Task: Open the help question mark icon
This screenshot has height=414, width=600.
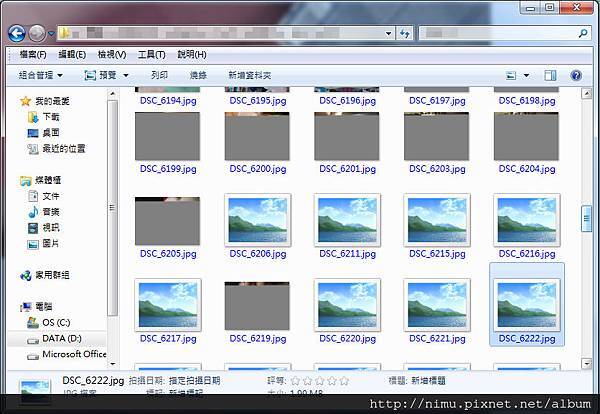Action: 576,75
